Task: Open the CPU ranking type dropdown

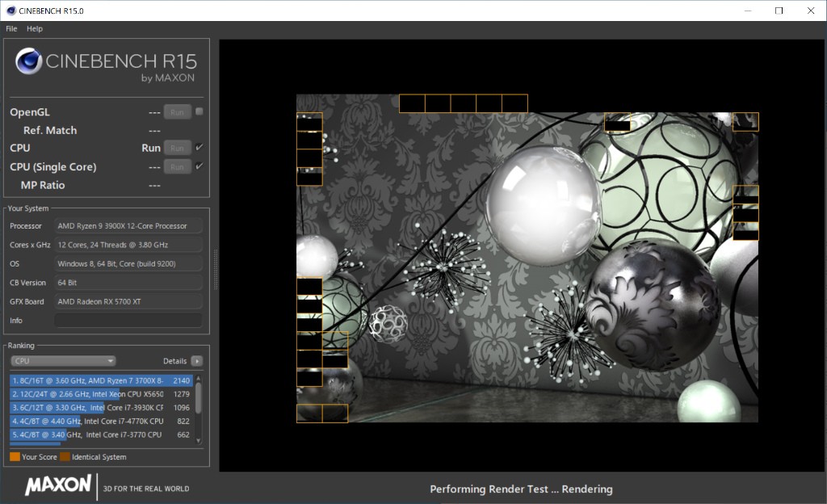Action: [x=63, y=361]
